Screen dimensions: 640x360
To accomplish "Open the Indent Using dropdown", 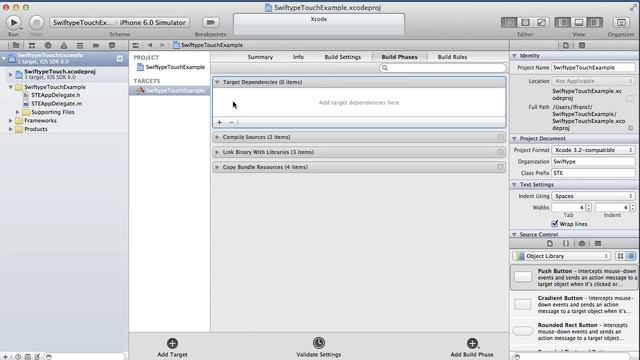I will tap(593, 196).
